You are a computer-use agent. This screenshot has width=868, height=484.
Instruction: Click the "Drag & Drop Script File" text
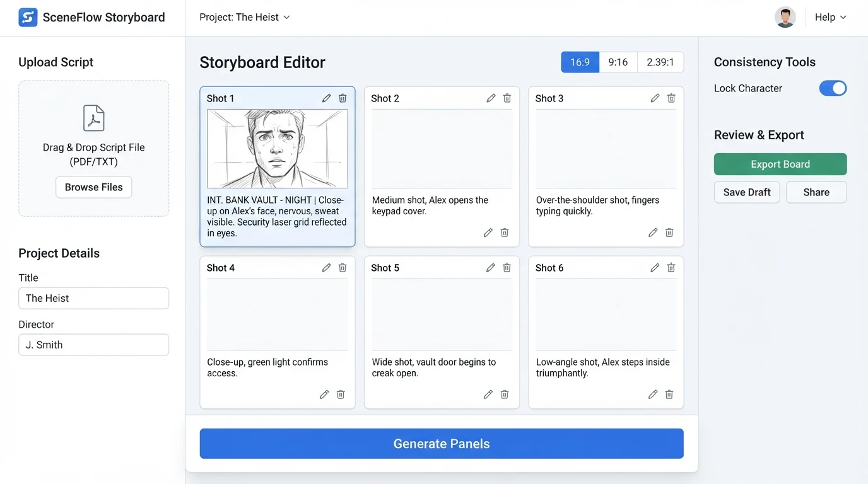(93, 147)
